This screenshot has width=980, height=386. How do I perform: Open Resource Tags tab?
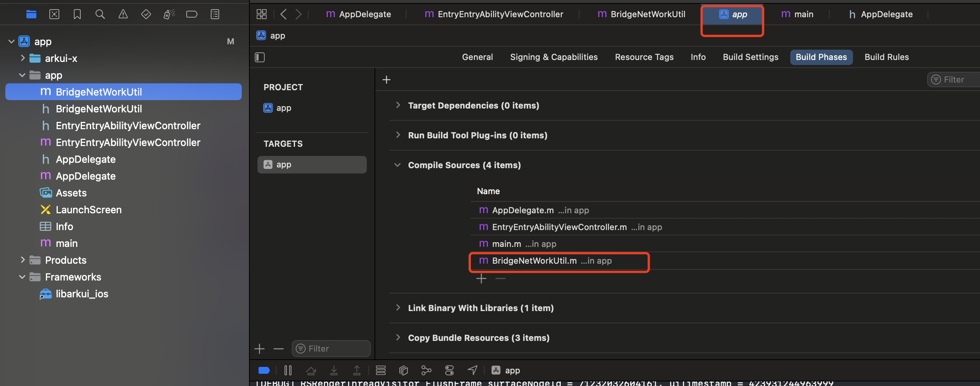click(644, 57)
